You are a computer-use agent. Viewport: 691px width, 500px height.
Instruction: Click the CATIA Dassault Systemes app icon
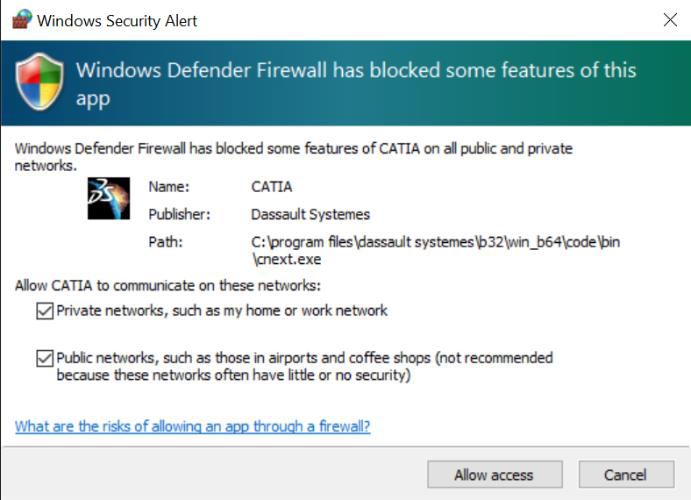pos(108,198)
